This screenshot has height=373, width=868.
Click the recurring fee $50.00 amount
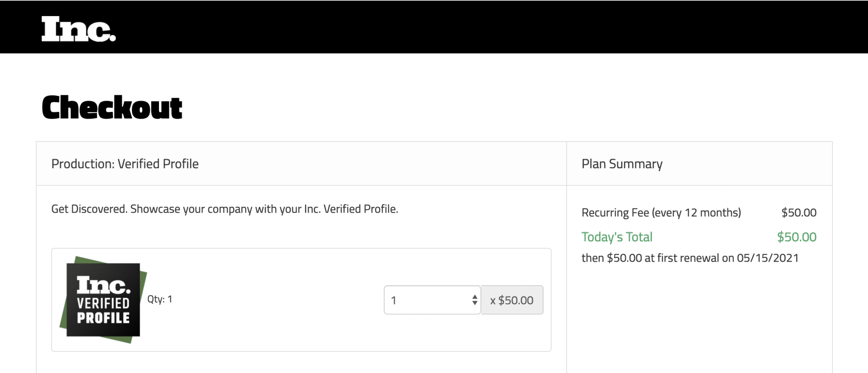(799, 213)
